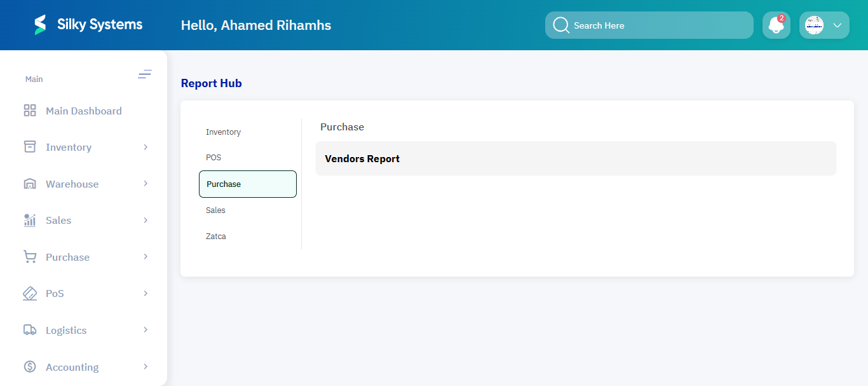The height and width of the screenshot is (386, 868).
Task: Collapse the sidebar using the hamburger icon
Action: pos(145,74)
